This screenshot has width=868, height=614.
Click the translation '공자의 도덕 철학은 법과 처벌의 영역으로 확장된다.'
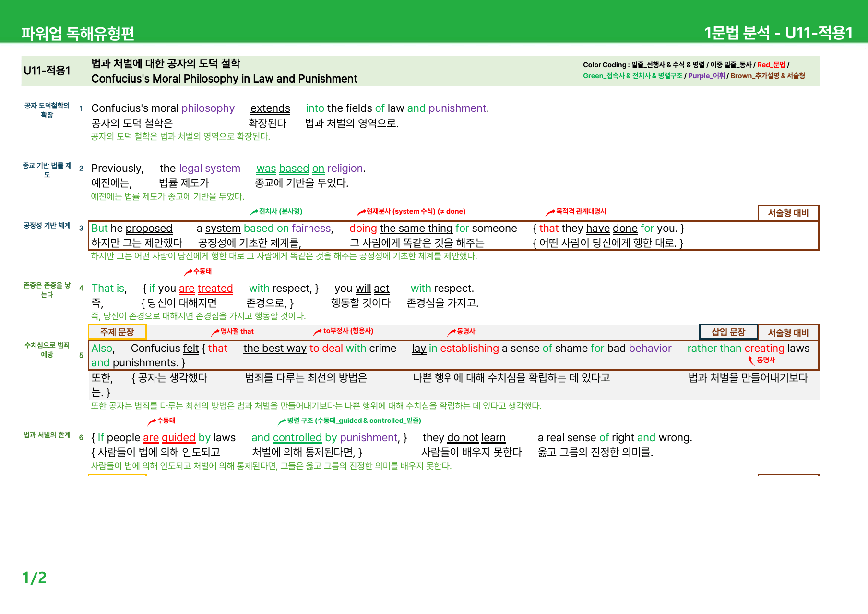coord(180,136)
